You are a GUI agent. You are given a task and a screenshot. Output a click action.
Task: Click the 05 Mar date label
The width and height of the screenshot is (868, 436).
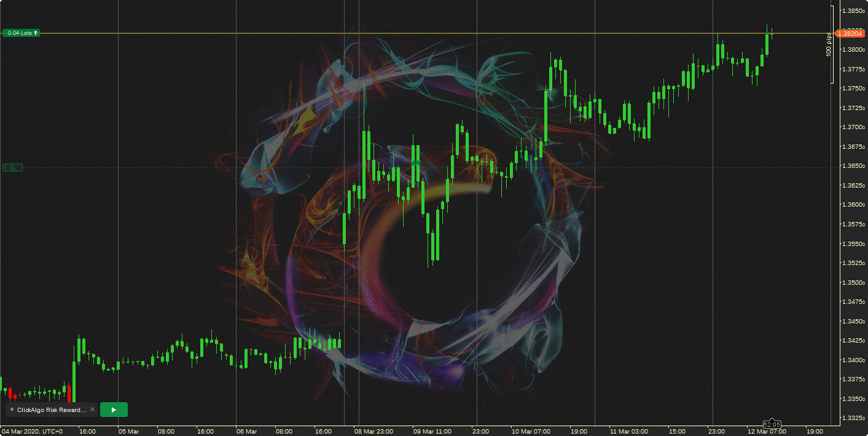tap(128, 432)
